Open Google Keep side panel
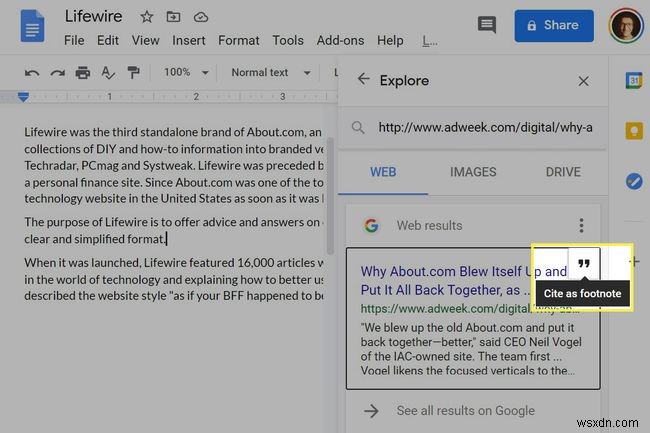Image resolution: width=650 pixels, height=433 pixels. pyautogui.click(x=634, y=131)
